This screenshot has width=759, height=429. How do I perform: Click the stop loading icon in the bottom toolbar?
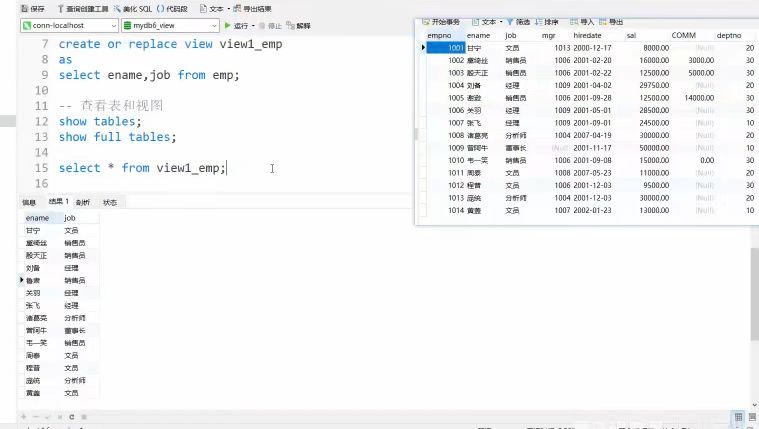[84, 416]
